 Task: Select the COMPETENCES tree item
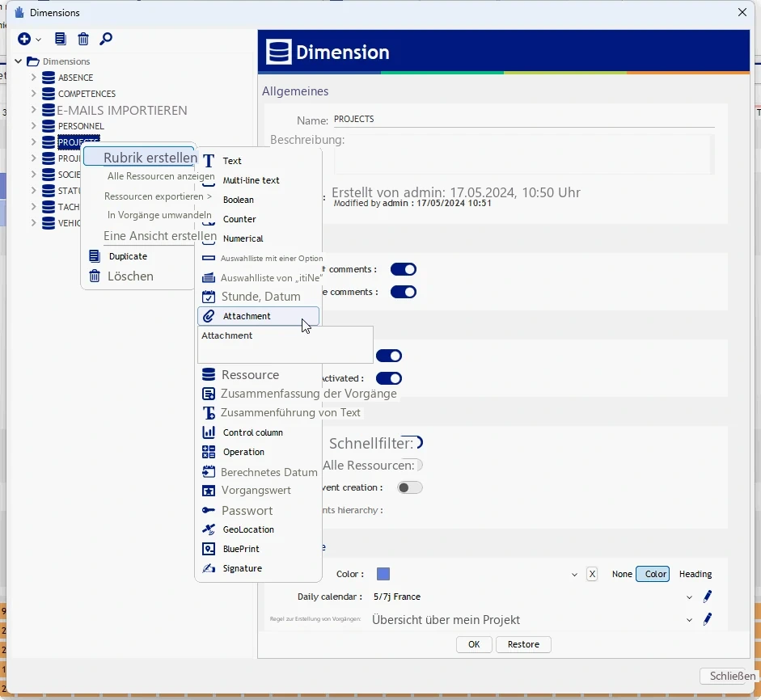(x=87, y=94)
